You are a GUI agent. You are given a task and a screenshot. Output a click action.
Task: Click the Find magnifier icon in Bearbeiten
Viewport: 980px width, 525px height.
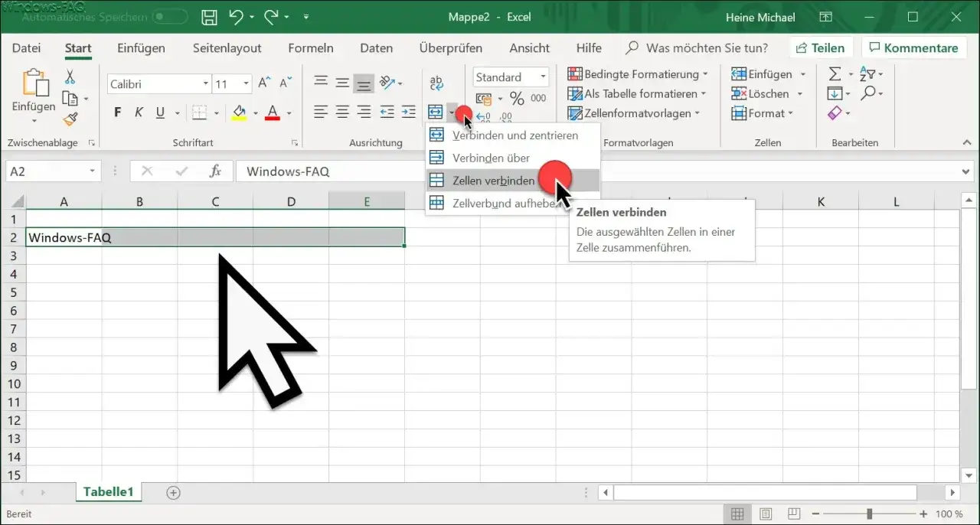(867, 93)
